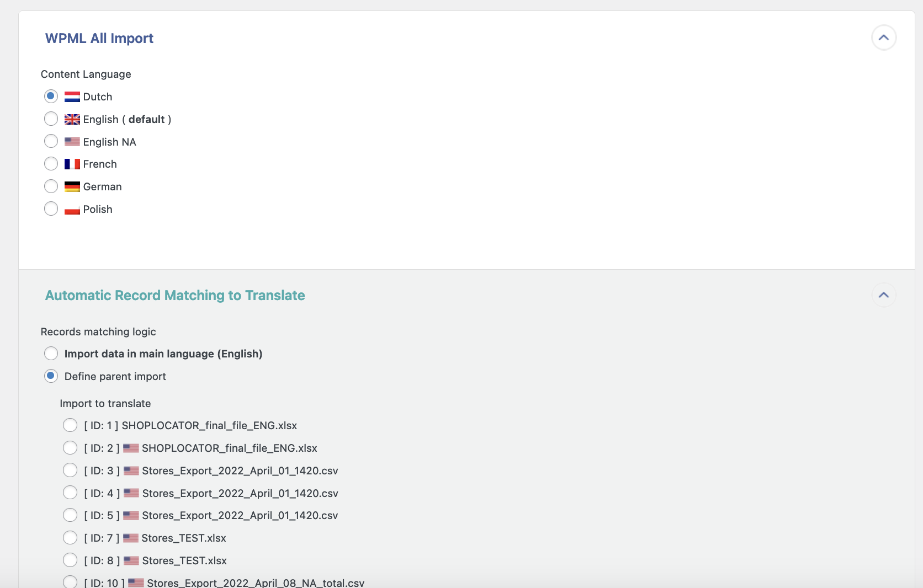Choose the Polish content language radio
Viewport: 923px width, 588px height.
point(51,209)
